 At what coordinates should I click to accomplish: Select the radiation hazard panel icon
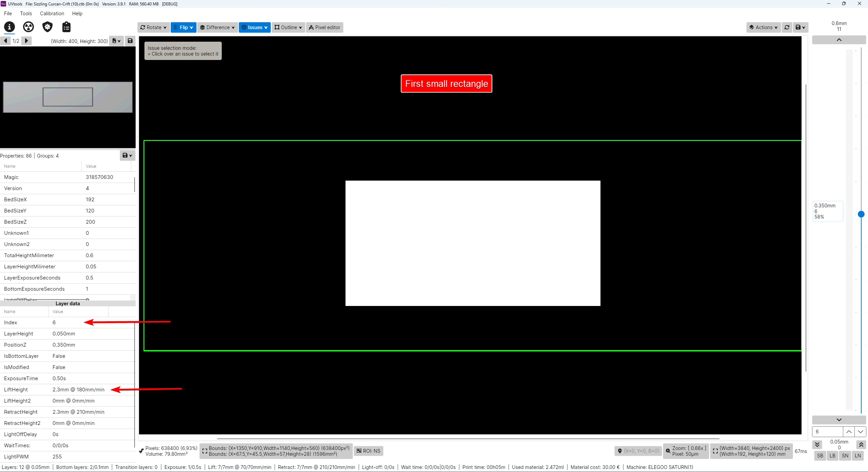(28, 27)
